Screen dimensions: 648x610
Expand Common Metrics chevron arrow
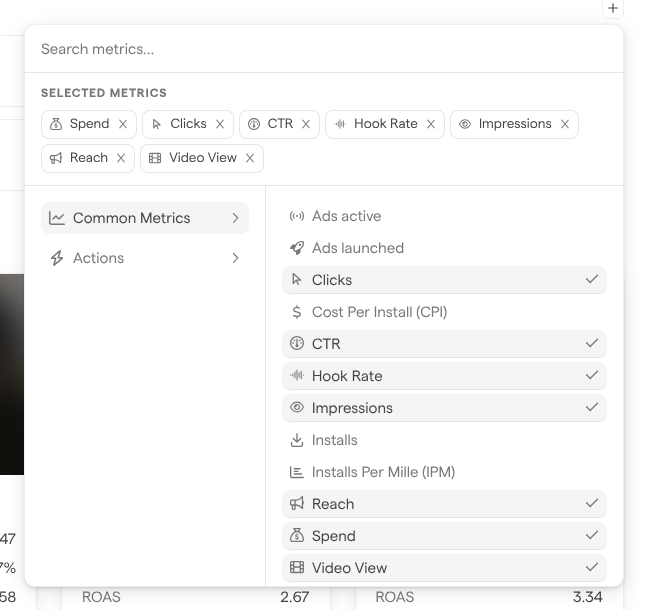pos(236,218)
